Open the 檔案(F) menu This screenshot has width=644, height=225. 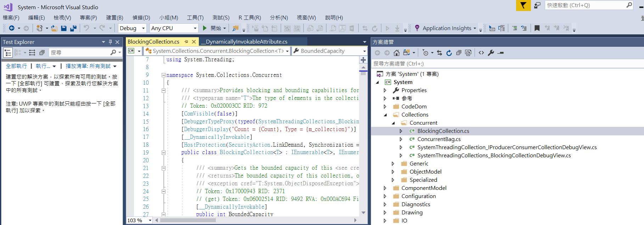(x=11, y=18)
